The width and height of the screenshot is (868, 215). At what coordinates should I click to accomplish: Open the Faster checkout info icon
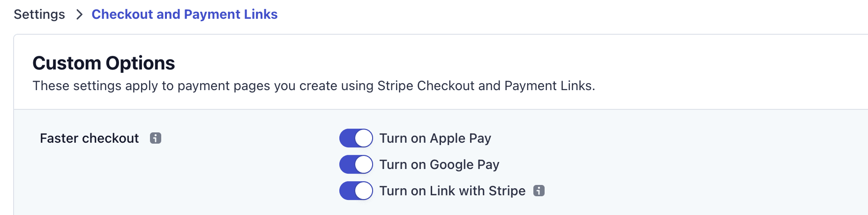(x=156, y=138)
